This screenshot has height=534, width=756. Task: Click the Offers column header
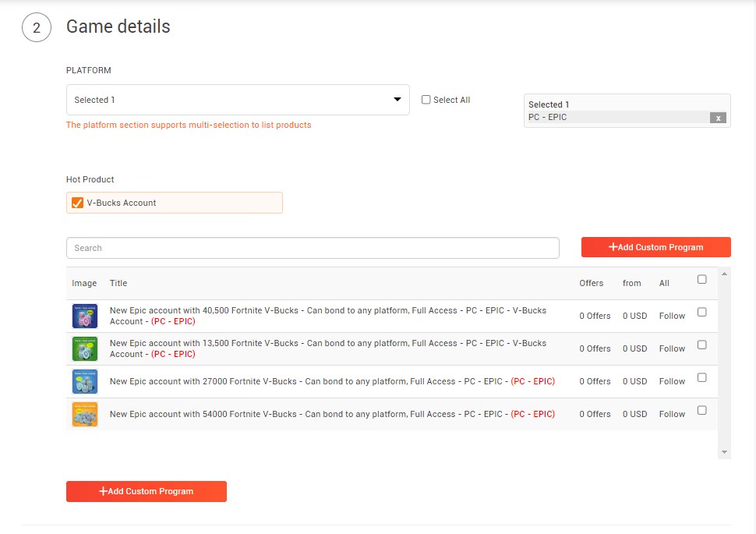click(591, 283)
